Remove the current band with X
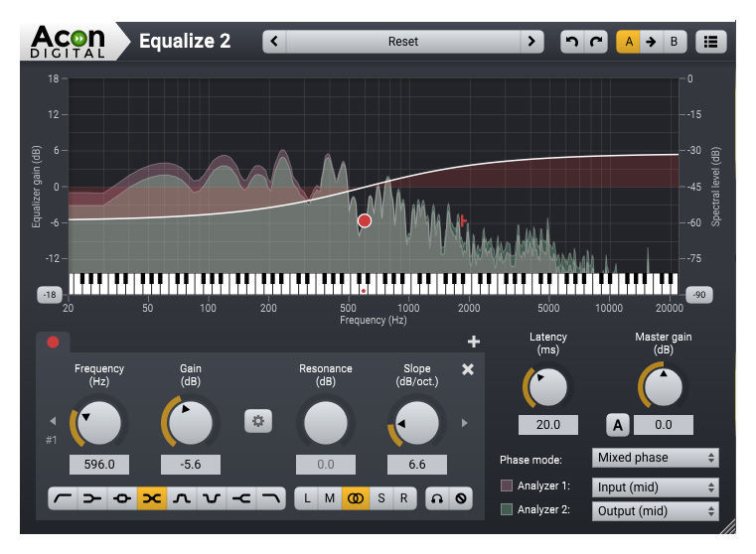756x554 pixels. click(468, 369)
